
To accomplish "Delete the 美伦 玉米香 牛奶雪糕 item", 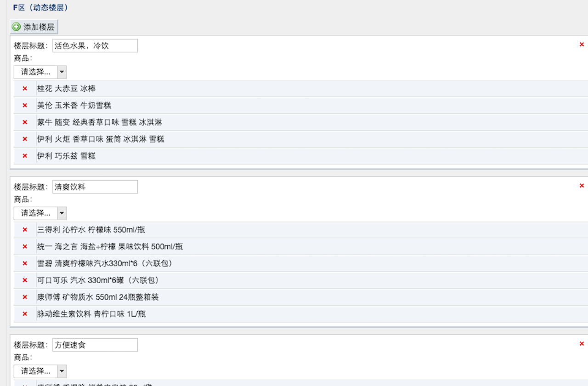I will pyautogui.click(x=25, y=105).
